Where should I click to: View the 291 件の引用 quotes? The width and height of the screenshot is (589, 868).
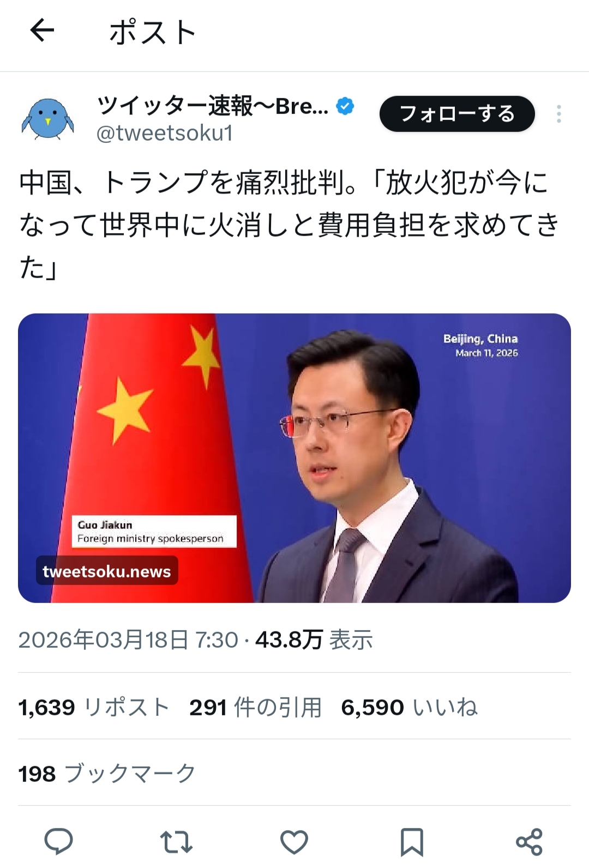[x=256, y=707]
